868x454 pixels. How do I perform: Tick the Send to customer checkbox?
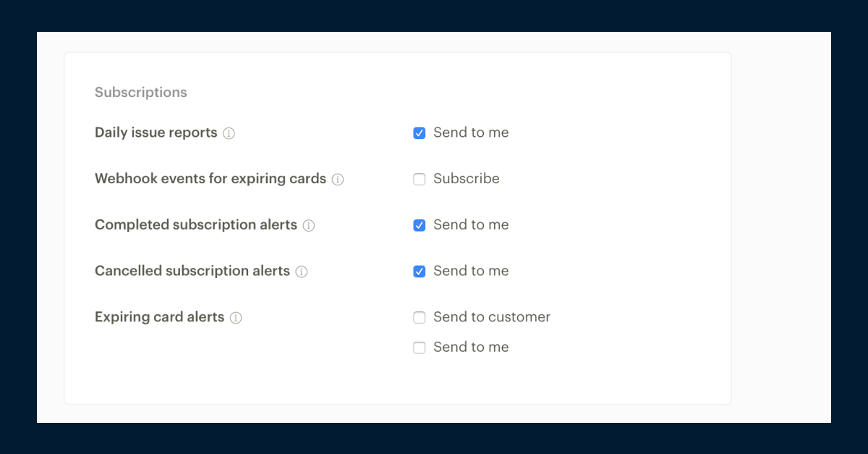coord(420,317)
